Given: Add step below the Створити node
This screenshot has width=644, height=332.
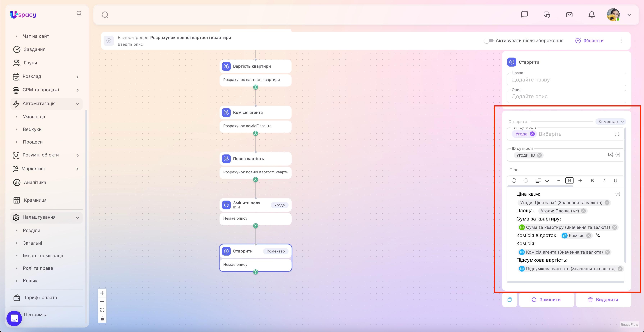Looking at the screenshot, I should click(255, 272).
